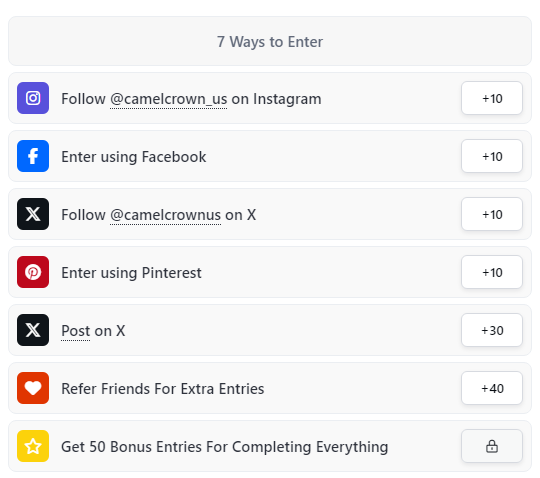
Task: Click +30 button for Post on X
Action: point(492,330)
